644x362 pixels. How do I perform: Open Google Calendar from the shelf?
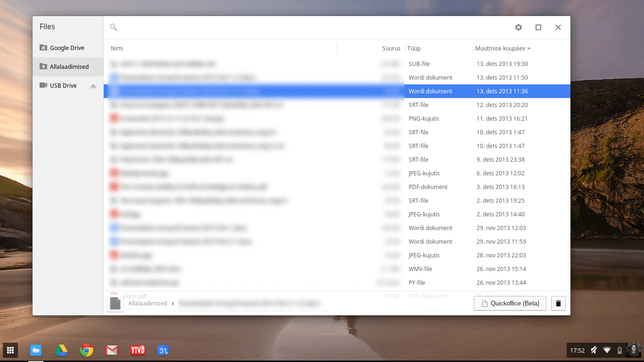pyautogui.click(x=163, y=350)
